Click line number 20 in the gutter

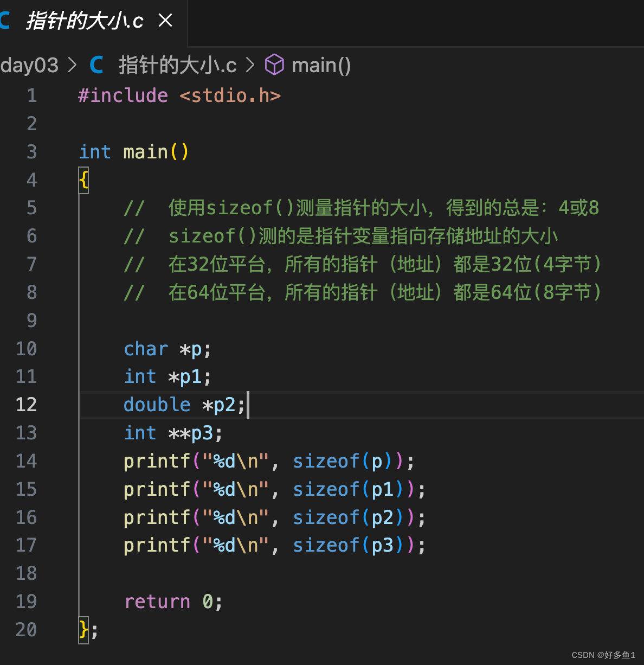click(27, 630)
